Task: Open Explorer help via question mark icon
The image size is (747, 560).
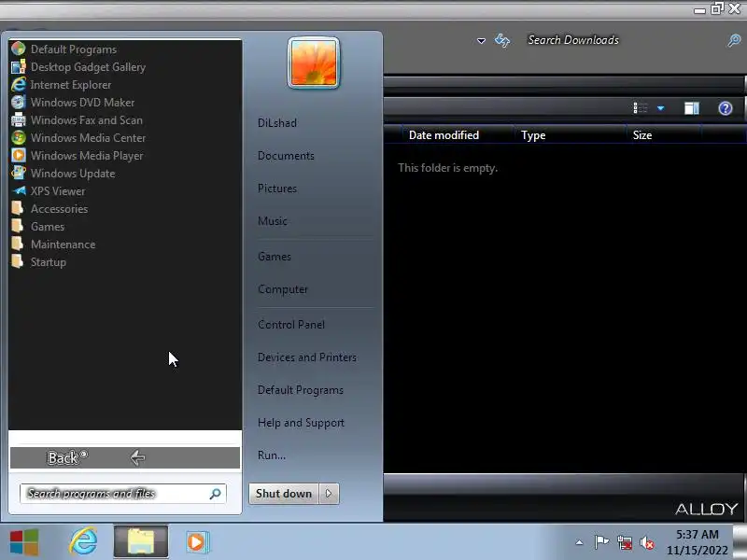Action: click(x=726, y=108)
